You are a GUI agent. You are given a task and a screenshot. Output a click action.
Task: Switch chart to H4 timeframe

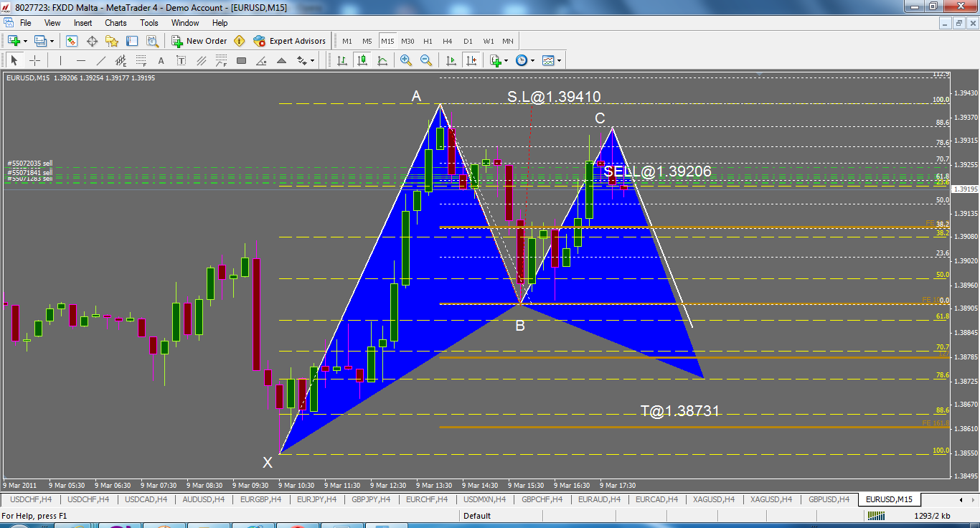[x=448, y=41]
